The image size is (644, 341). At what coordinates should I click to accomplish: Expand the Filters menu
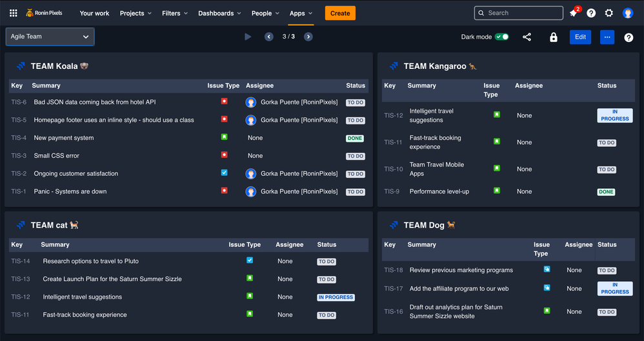point(175,13)
